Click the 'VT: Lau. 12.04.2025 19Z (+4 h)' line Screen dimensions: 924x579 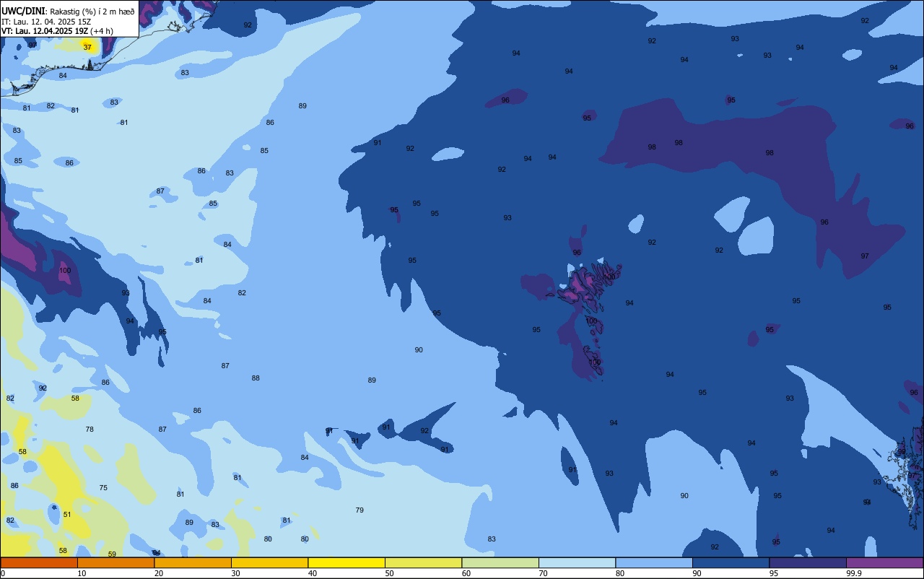coord(57,31)
